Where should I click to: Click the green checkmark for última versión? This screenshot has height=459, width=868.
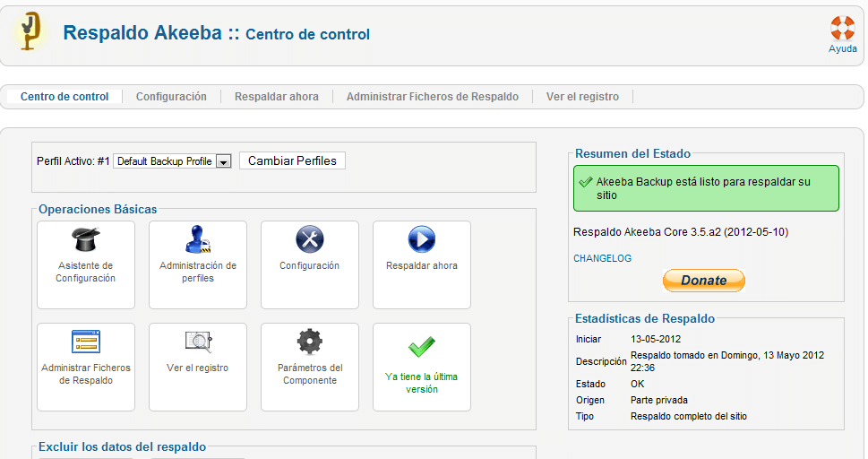pyautogui.click(x=421, y=347)
